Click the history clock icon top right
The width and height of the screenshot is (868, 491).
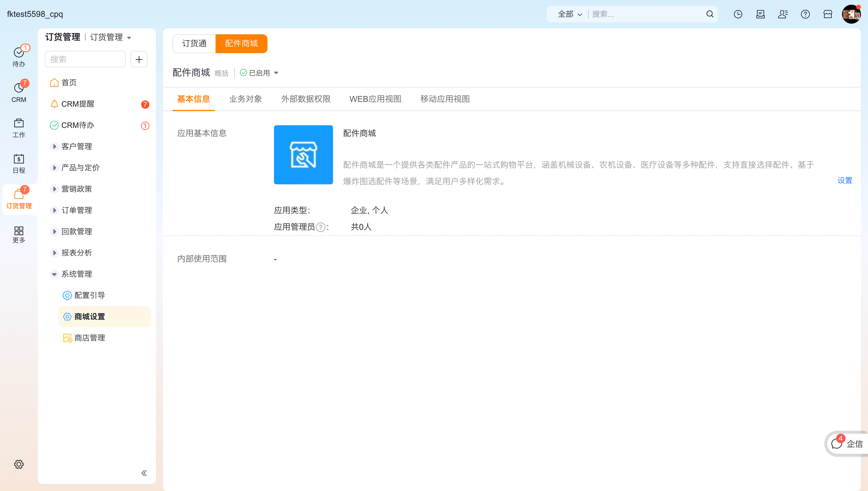point(738,14)
